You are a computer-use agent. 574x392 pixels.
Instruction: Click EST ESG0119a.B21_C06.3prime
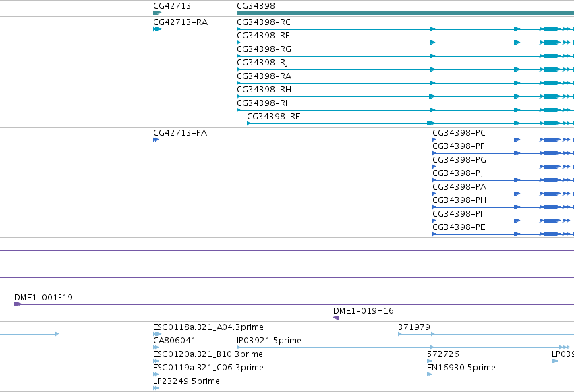(x=208, y=368)
